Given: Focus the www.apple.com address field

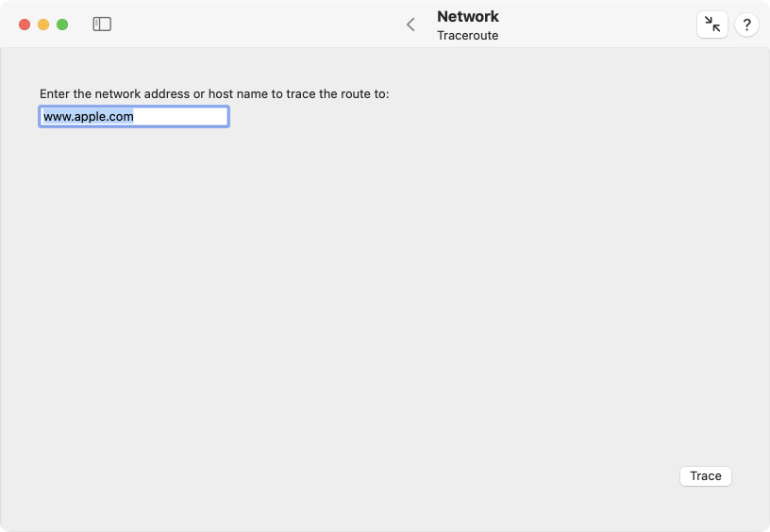Looking at the screenshot, I should (x=134, y=117).
